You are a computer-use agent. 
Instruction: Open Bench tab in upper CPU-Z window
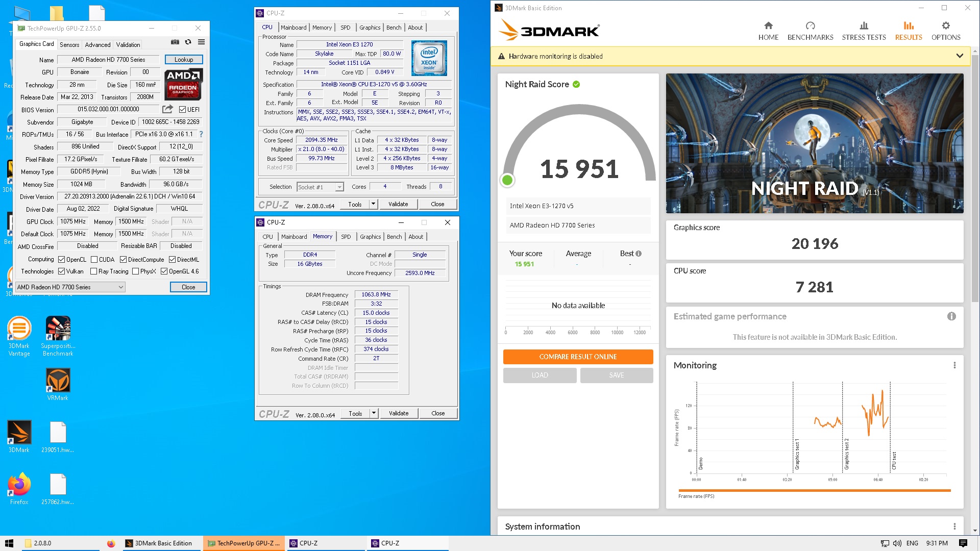pos(394,28)
